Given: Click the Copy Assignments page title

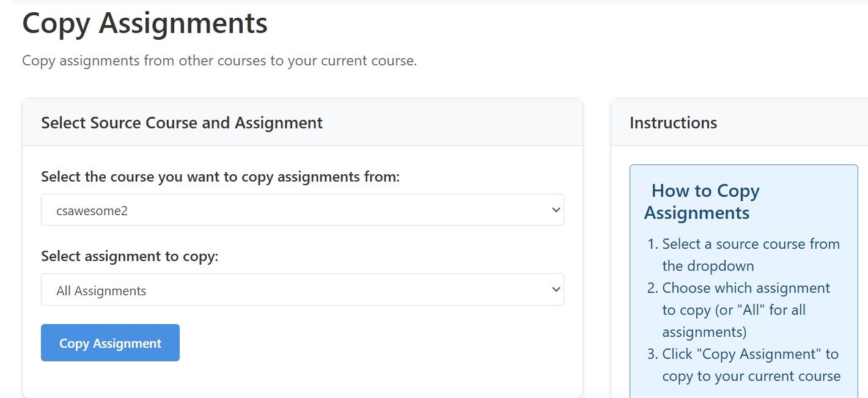Looking at the screenshot, I should (x=145, y=24).
